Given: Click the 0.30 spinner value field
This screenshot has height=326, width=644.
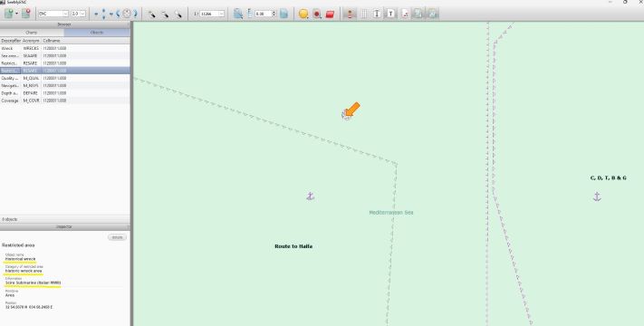Looking at the screenshot, I should [263, 14].
